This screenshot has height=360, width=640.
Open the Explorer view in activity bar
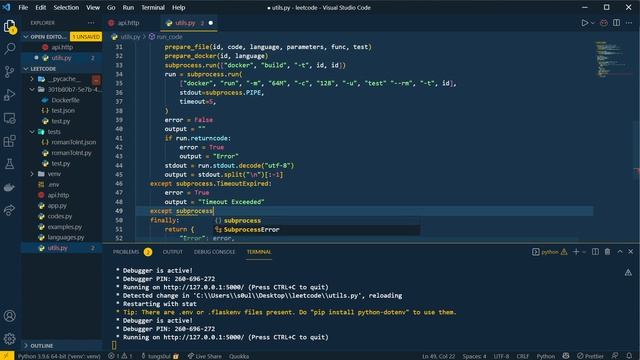[x=9, y=27]
